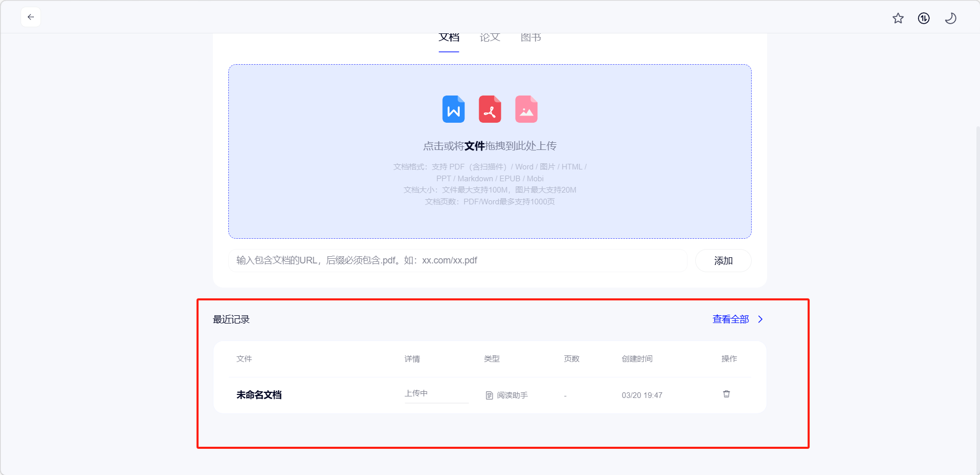Toggle dark mode with moon icon
This screenshot has height=475, width=980.
point(950,18)
